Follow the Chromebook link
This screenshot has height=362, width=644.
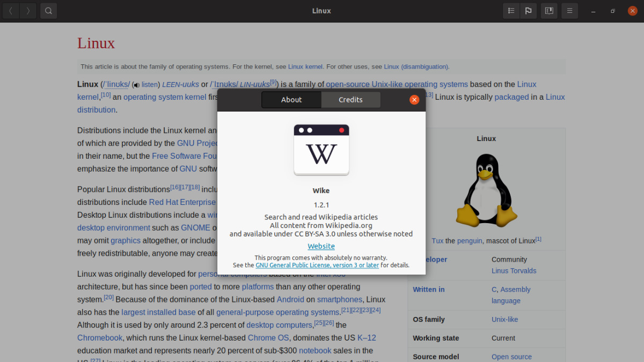pos(100,338)
